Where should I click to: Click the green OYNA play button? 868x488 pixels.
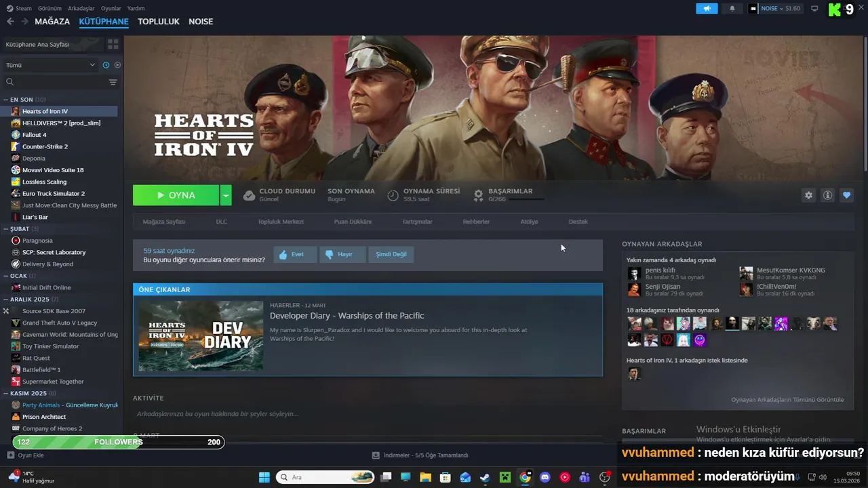(x=176, y=195)
